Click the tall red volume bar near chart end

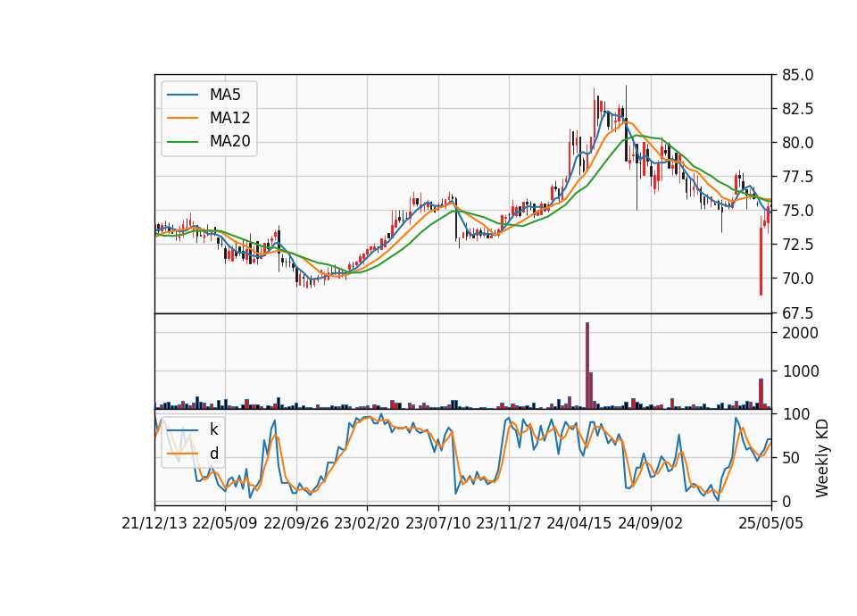[761, 394]
